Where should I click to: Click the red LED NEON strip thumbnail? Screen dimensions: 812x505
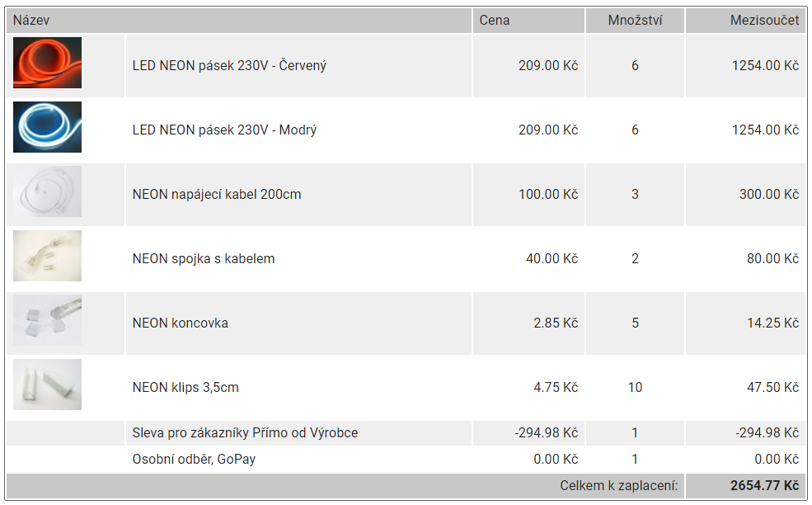pos(47,63)
